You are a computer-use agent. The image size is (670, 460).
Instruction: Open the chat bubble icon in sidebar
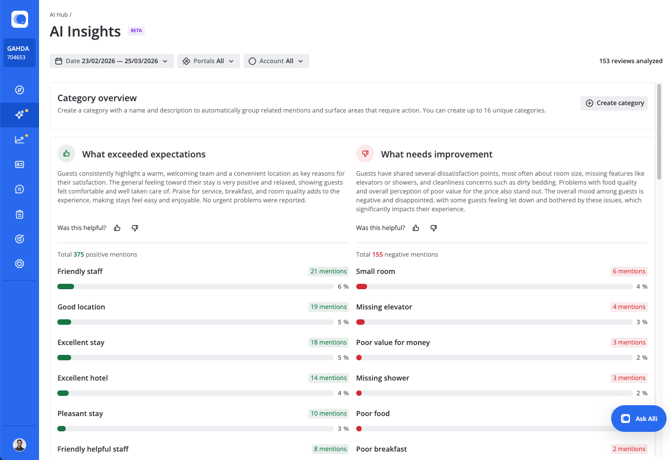point(19,189)
